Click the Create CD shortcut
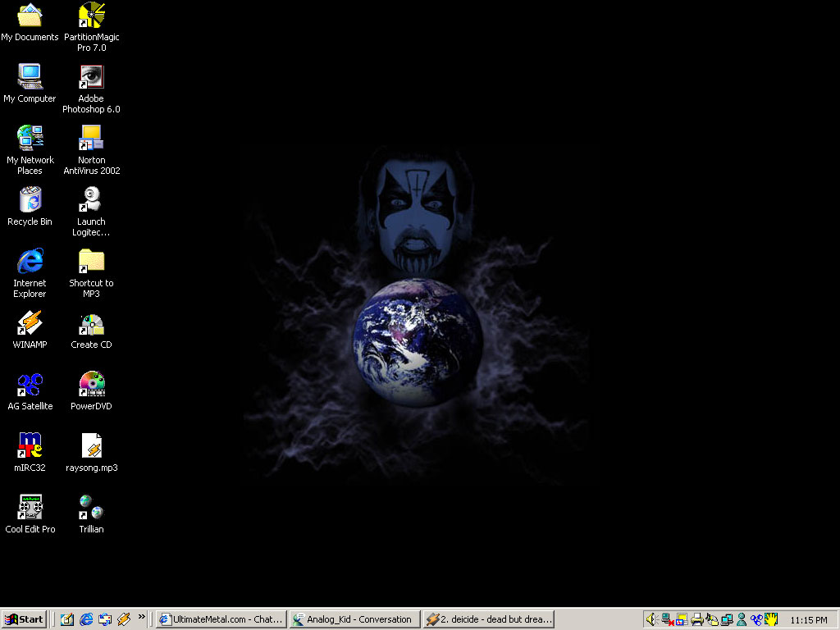 pos(92,330)
